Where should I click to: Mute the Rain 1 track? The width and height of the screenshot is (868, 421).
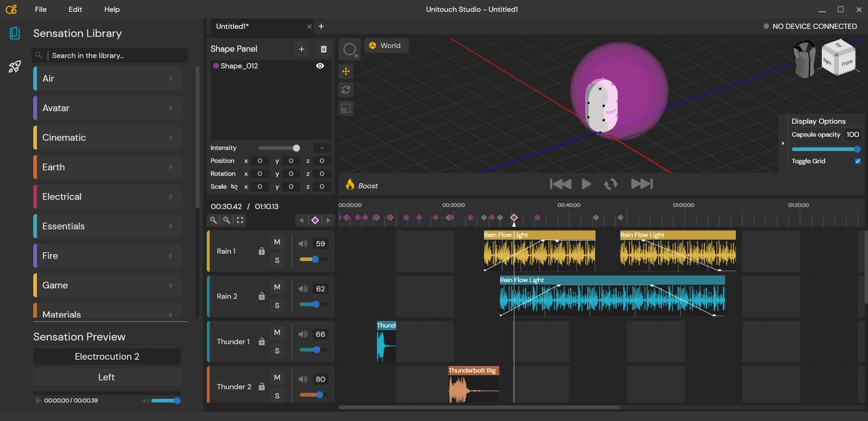click(x=277, y=242)
